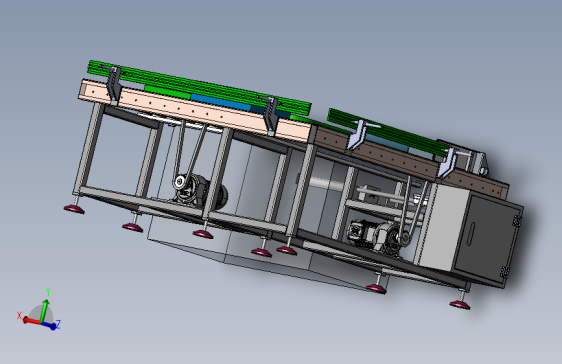Select the drive belt above the left motor
This screenshot has width=562, height=364.
189,149
